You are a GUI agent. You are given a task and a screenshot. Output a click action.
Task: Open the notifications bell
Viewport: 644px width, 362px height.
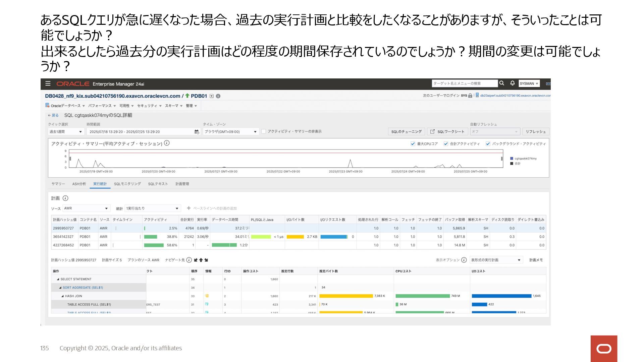[x=512, y=83]
